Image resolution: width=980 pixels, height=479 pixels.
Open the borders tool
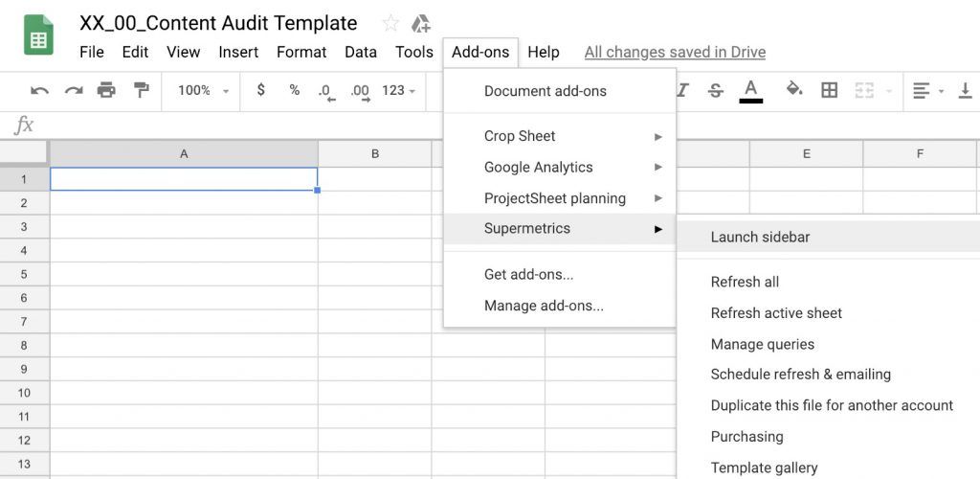830,91
